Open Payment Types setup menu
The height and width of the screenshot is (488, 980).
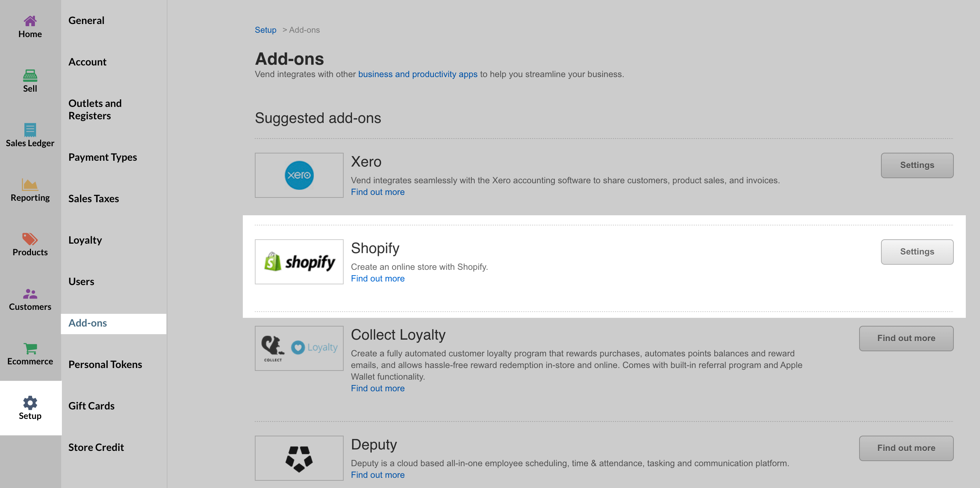click(x=103, y=157)
